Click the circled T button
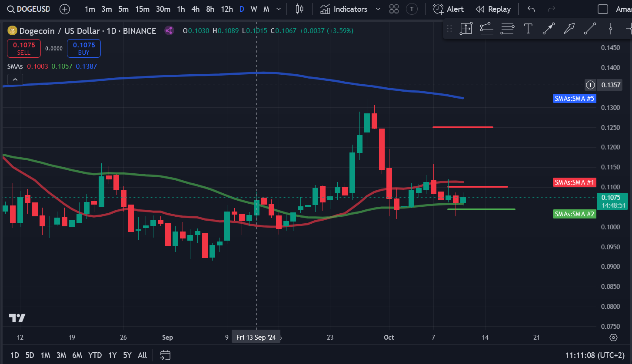The height and width of the screenshot is (364, 632). pos(412,9)
